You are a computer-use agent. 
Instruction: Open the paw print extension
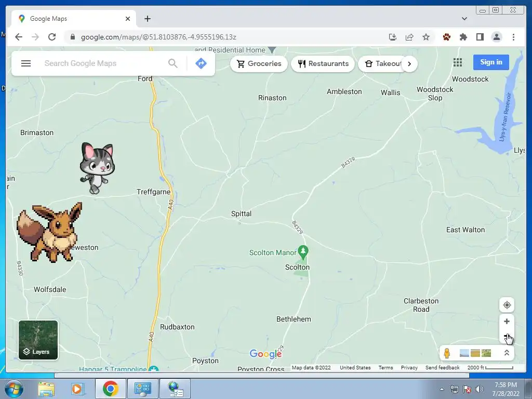coord(446,37)
